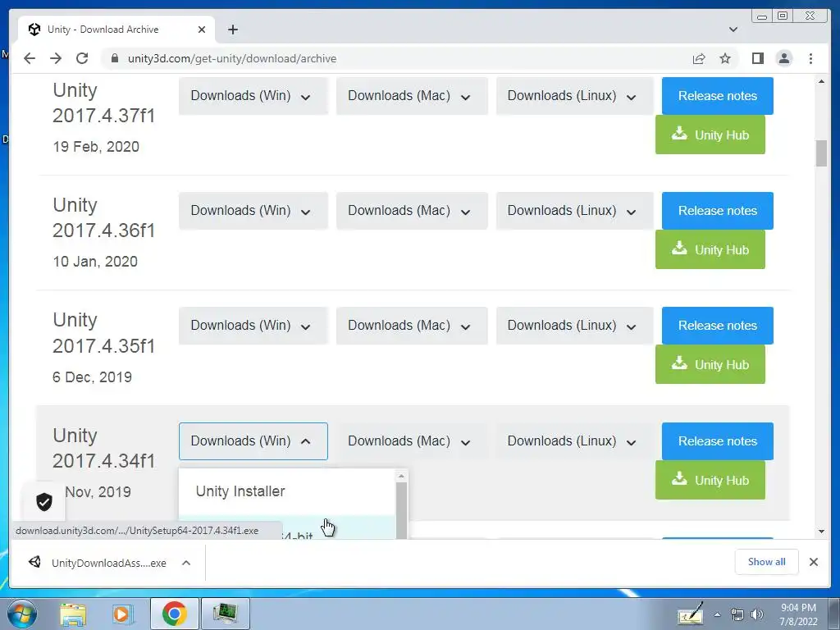
Task: Click the dropdown list scrollbar thumb
Action: [401, 510]
